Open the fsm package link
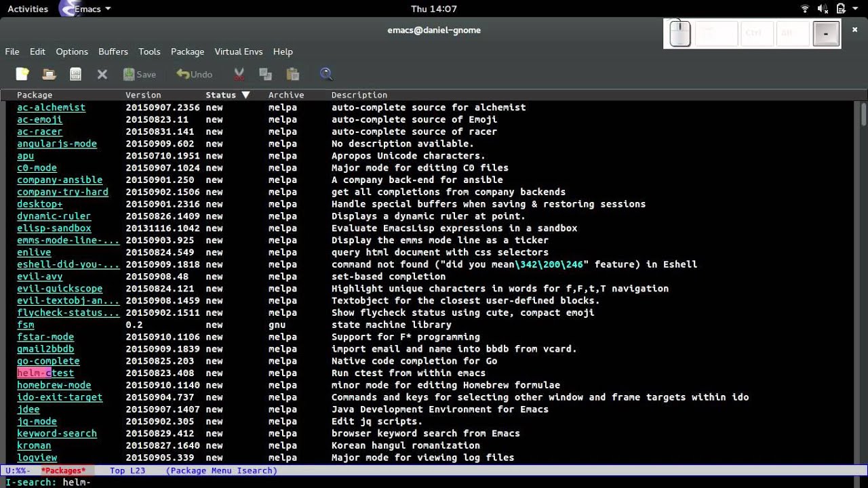Screen dimensions: 868x488 pyautogui.click(x=25, y=325)
